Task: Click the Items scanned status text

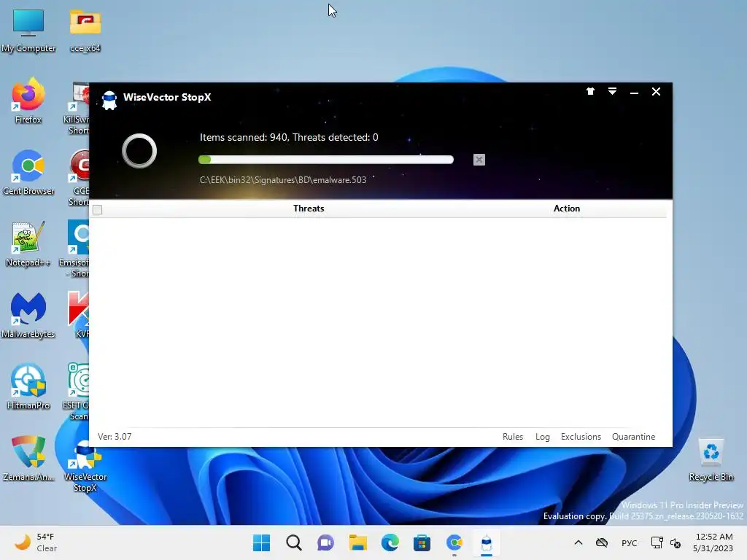Action: pyautogui.click(x=289, y=138)
